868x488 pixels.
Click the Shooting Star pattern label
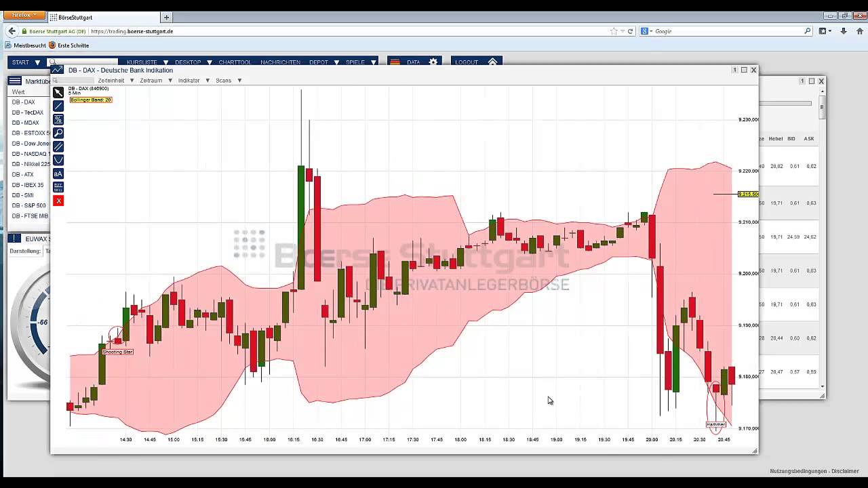point(118,352)
